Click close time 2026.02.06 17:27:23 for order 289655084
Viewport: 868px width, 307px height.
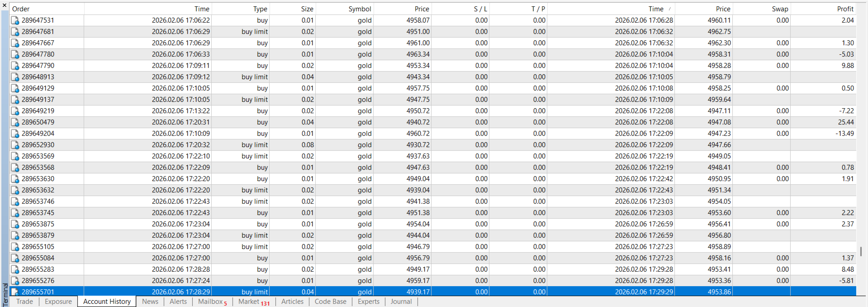pos(644,258)
